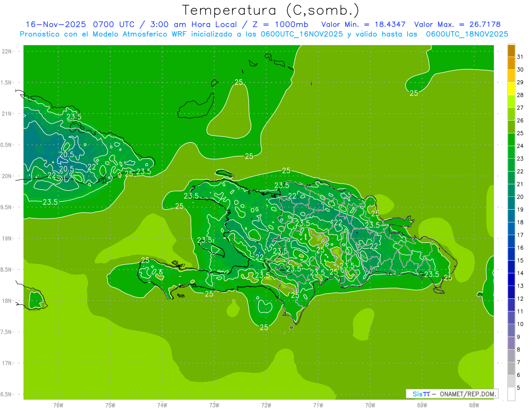Click the gray swatch between 6 and 7
Screen dimensions: 532x411
(x=511, y=368)
